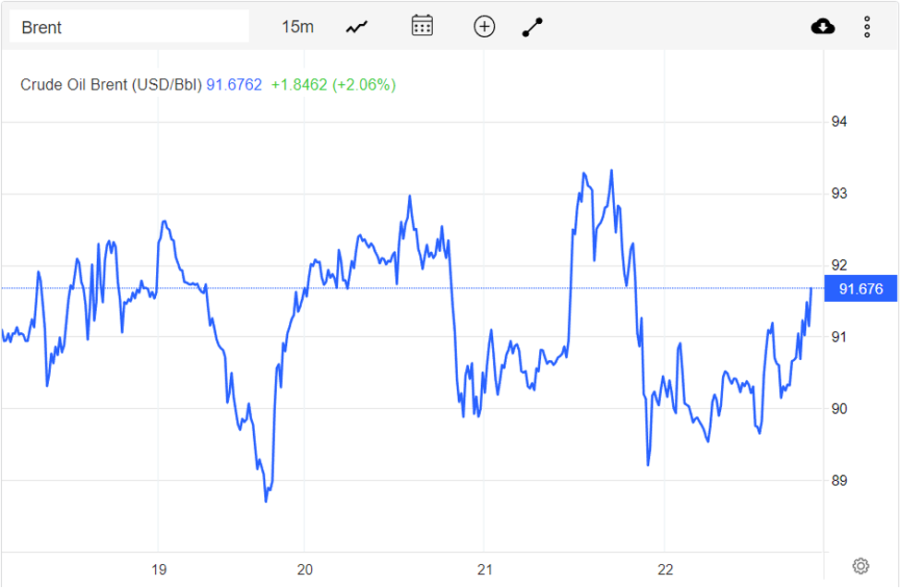Viewport: 902px width, 588px height.
Task: Click the blue 91.676 current price tag
Action: 860,290
